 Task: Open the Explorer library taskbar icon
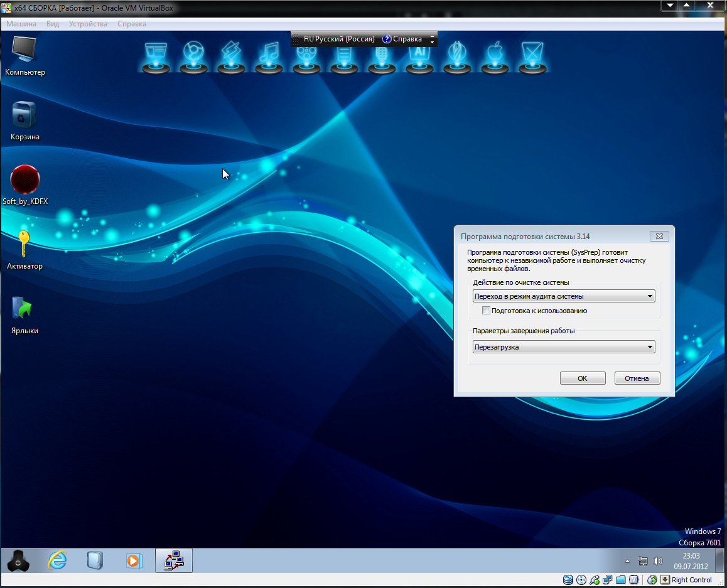[x=95, y=560]
